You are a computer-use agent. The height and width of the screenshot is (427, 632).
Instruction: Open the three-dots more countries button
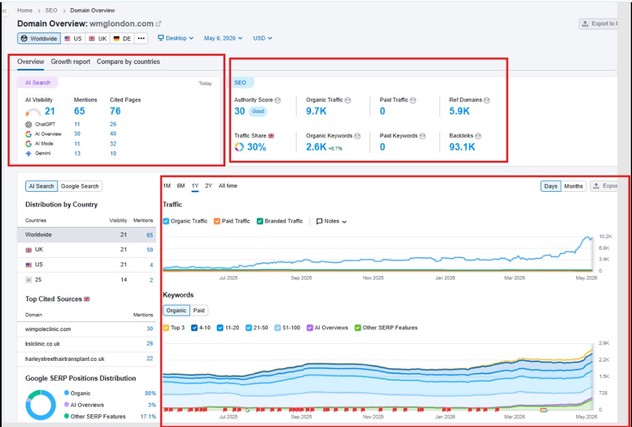pyautogui.click(x=141, y=38)
